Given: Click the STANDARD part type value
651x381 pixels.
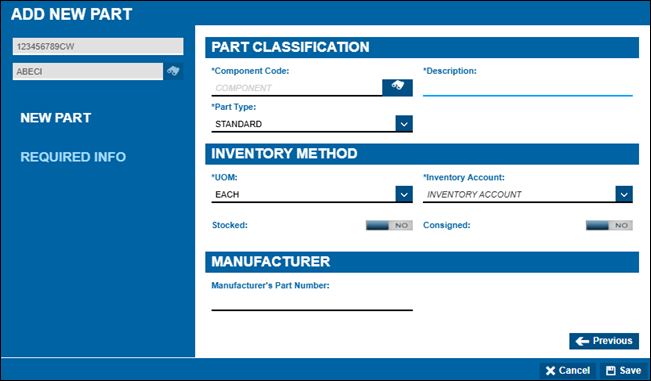Looking at the screenshot, I should click(238, 124).
